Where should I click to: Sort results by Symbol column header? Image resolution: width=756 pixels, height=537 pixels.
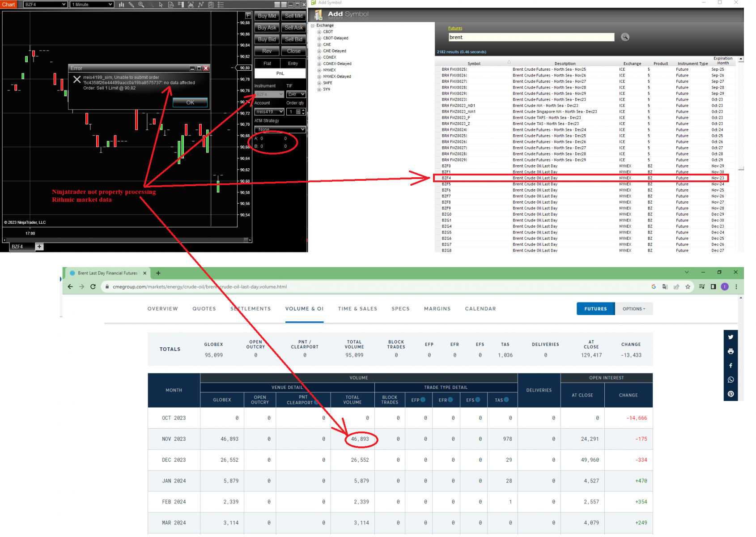pyautogui.click(x=474, y=64)
